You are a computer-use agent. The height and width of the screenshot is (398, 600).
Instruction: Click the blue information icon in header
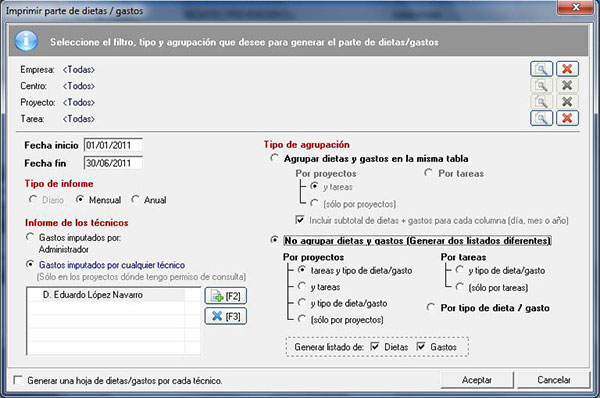(x=26, y=41)
